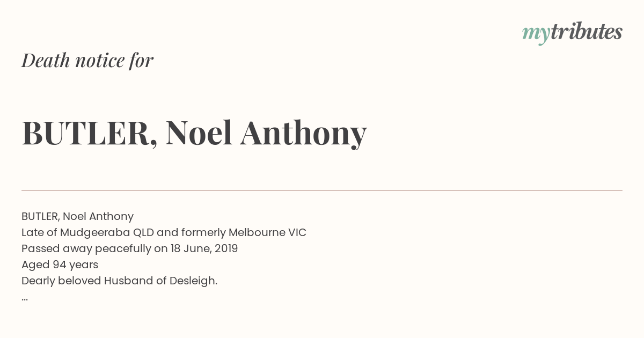This screenshot has height=338, width=644.
Task: Click the horizontal divider line
Action: (322, 190)
